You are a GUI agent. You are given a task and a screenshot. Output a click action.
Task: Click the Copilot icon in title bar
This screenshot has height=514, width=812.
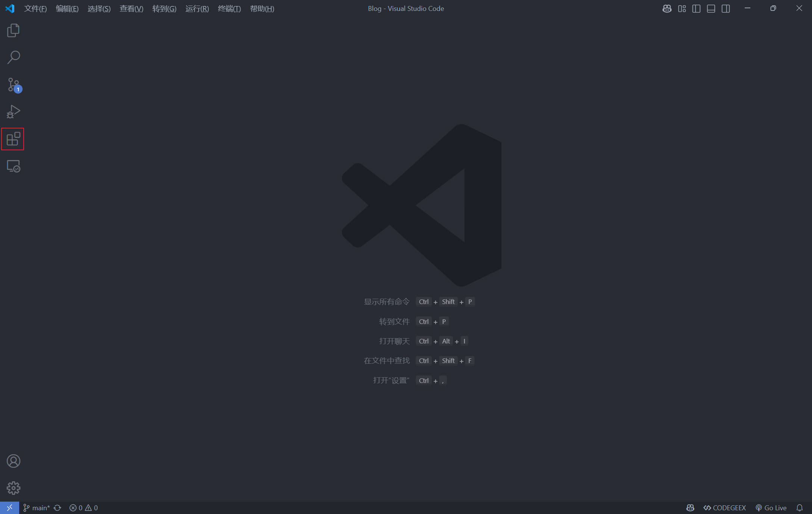[x=667, y=9]
